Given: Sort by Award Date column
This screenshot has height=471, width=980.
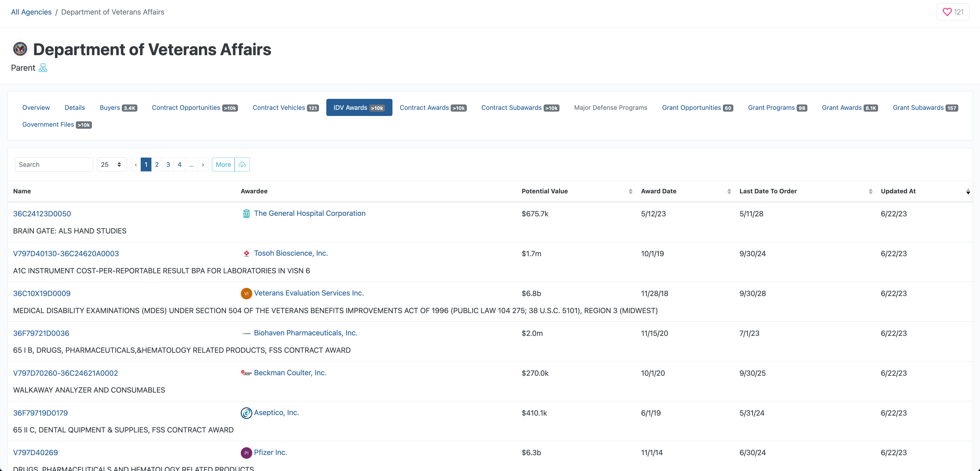Looking at the screenshot, I should [729, 191].
